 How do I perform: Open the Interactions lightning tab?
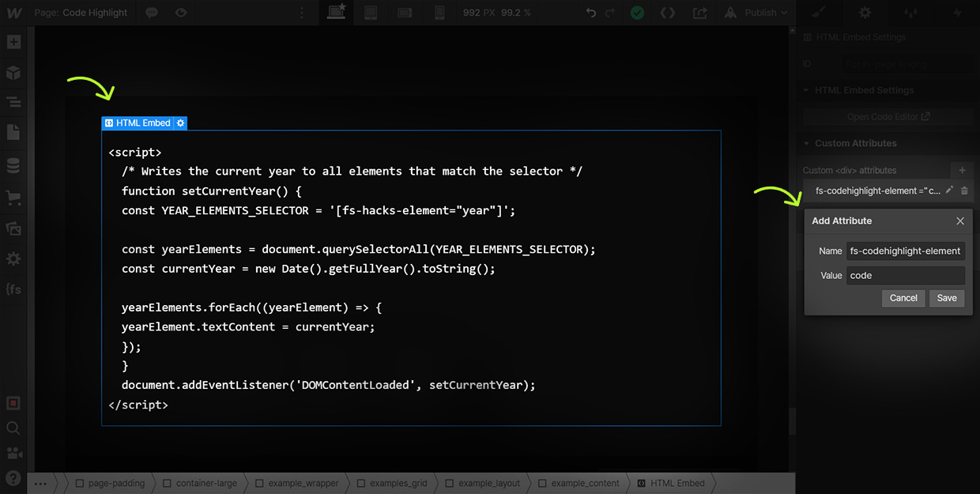(x=957, y=13)
